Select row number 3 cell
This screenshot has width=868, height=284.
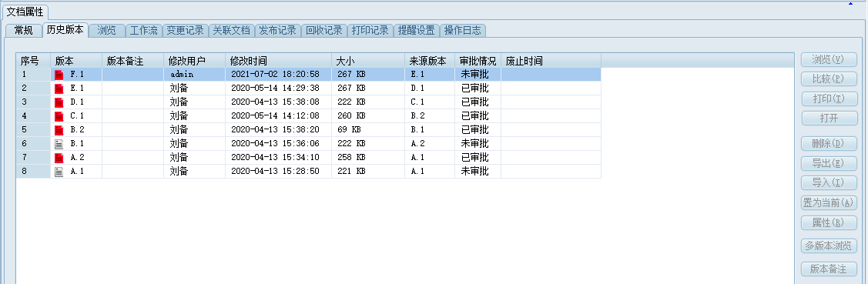[x=33, y=102]
